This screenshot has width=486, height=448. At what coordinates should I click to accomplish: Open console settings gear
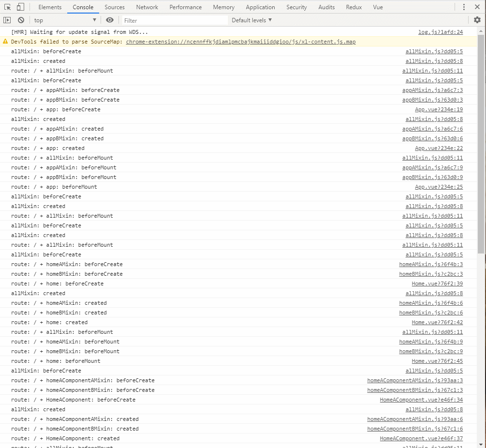tap(477, 20)
